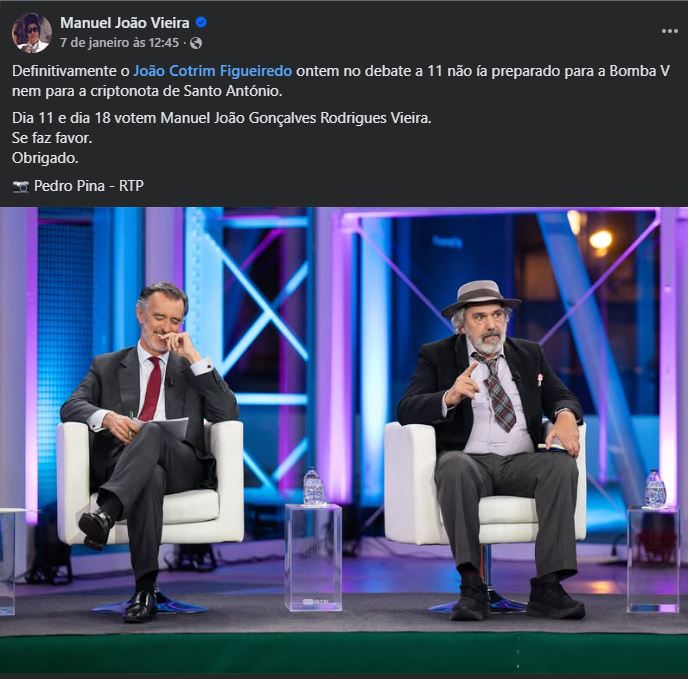Screen dimensions: 688x679
Task: Click the post timestamp 7 de janeiro
Action: [x=119, y=43]
